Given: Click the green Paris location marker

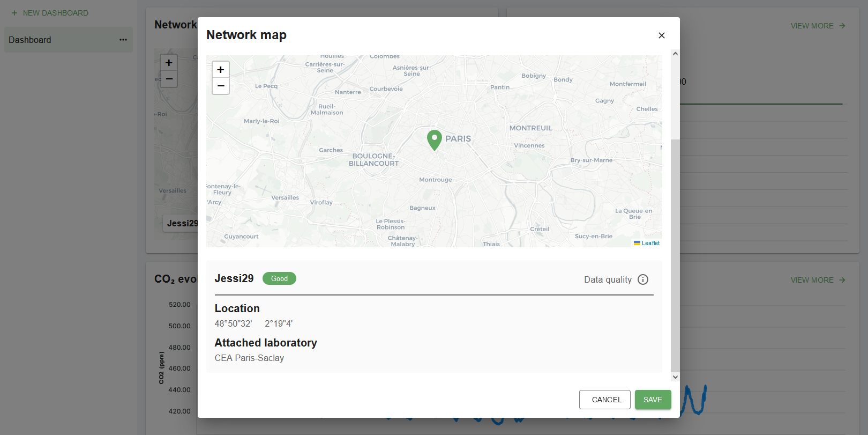Looking at the screenshot, I should click(435, 139).
